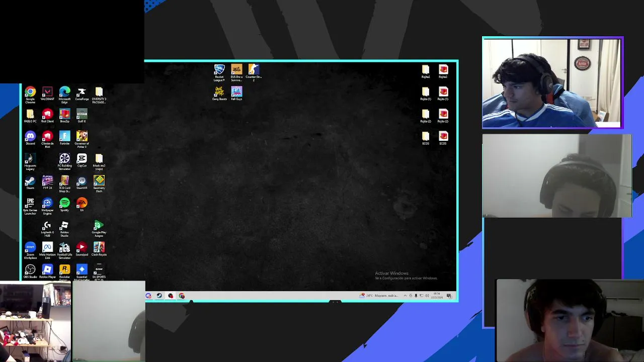Open the Google Chrome desktop shortcut

(30, 95)
